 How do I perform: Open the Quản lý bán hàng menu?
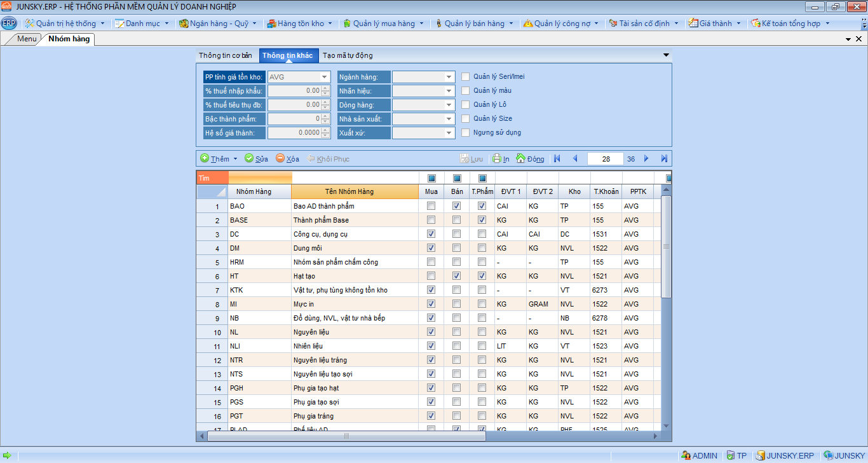(474, 24)
